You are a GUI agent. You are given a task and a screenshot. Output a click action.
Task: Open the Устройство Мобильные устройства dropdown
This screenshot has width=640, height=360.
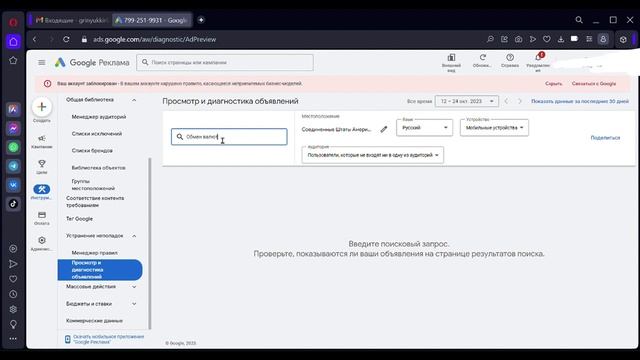(x=494, y=127)
